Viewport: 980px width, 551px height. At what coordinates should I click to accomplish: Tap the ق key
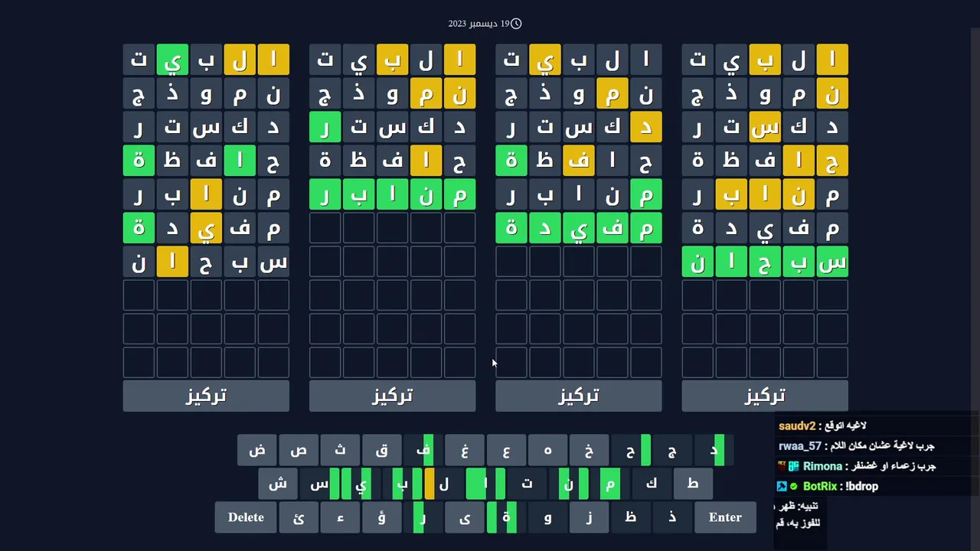pyautogui.click(x=381, y=450)
